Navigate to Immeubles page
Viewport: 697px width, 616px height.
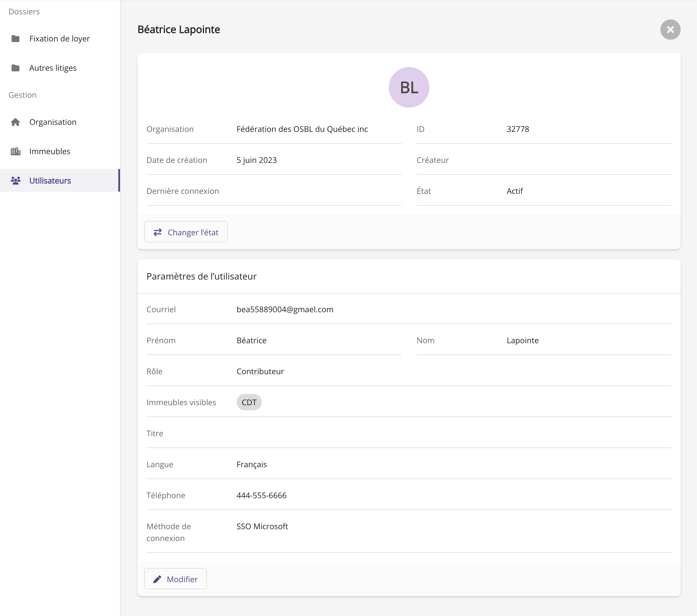pos(50,151)
